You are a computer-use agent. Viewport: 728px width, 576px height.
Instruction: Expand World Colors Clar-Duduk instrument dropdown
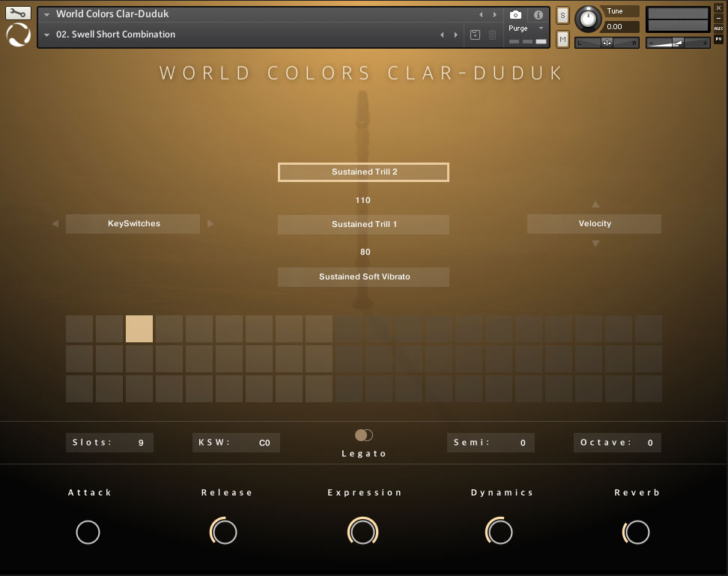coord(47,14)
